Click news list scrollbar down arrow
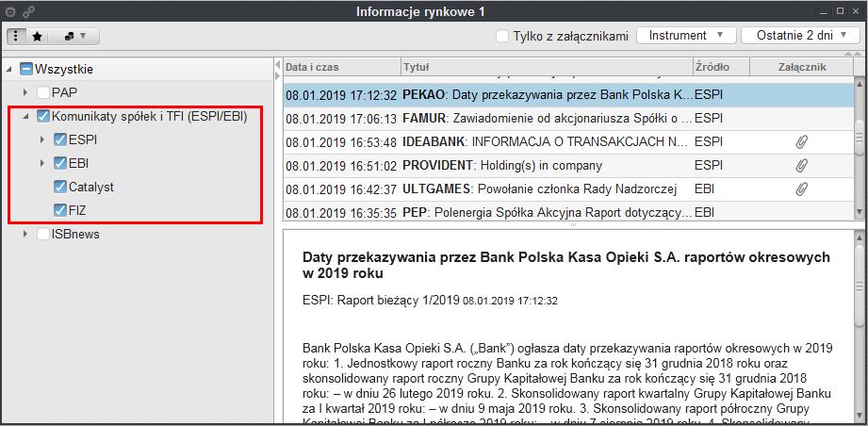This screenshot has width=868, height=426. [x=860, y=212]
